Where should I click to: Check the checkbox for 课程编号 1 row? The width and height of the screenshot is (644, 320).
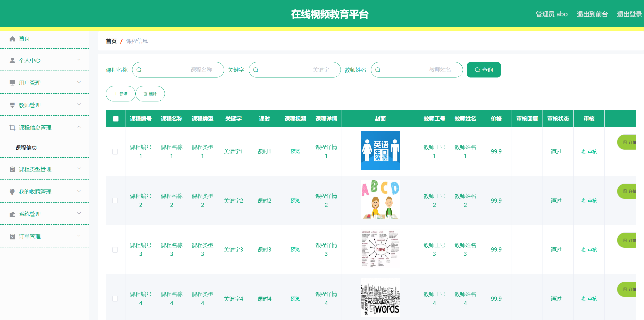pyautogui.click(x=115, y=152)
